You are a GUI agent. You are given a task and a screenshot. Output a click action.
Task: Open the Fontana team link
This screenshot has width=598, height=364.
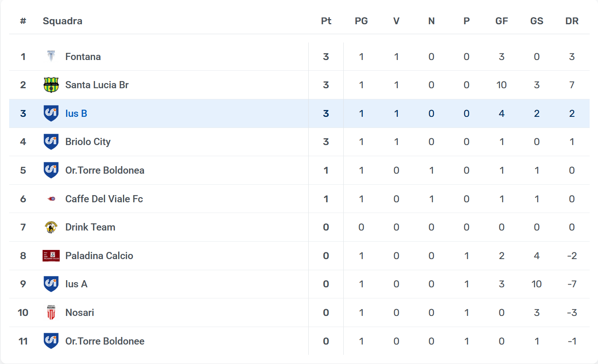point(83,57)
